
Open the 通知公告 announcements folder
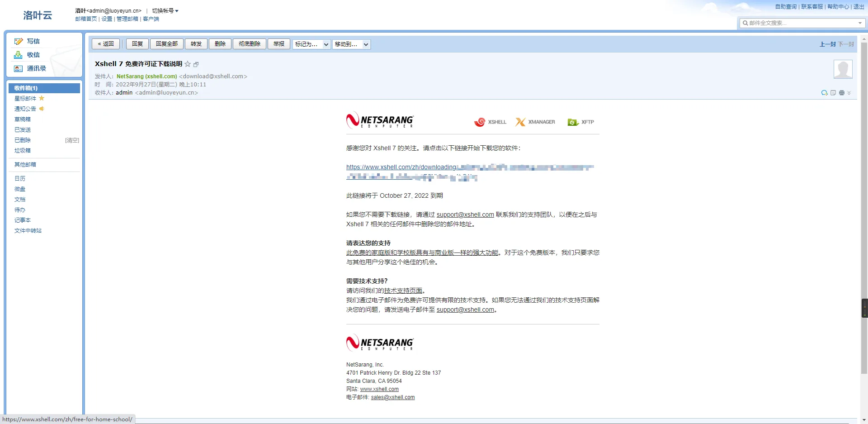coord(25,109)
